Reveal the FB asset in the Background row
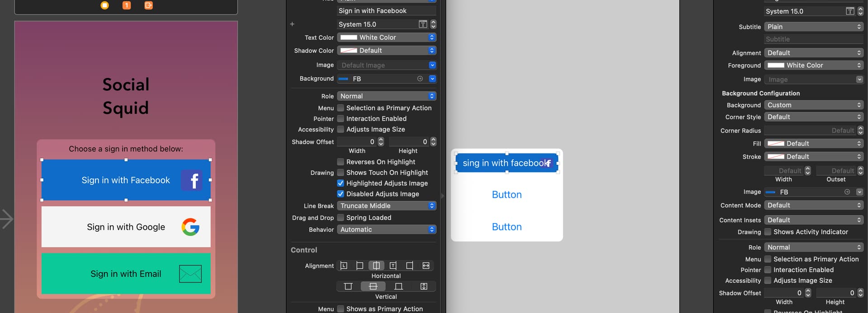 click(x=420, y=79)
